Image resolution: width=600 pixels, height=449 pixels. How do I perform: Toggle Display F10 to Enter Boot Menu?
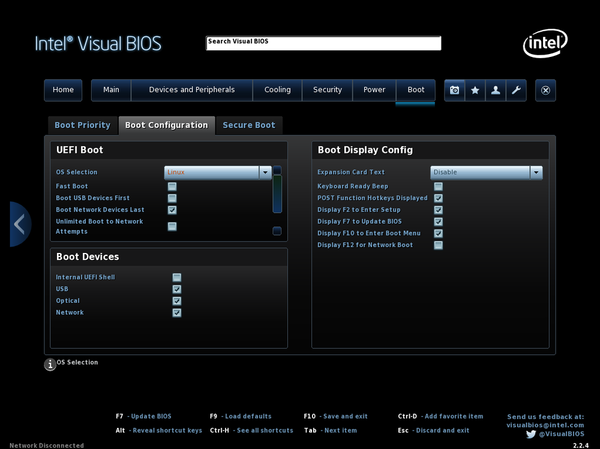[439, 233]
